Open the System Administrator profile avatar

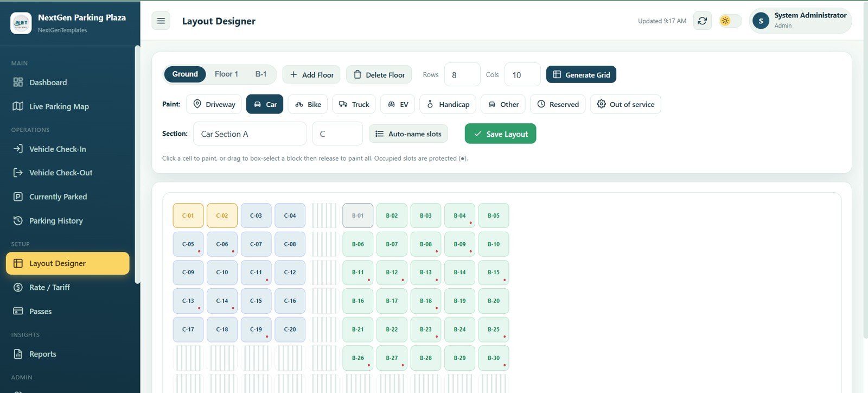click(761, 21)
